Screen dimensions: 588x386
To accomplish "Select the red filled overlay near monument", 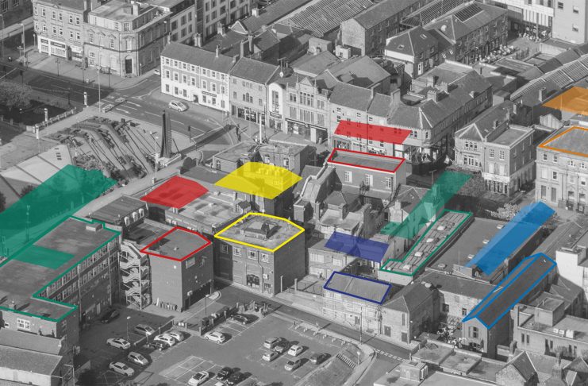I will [x=175, y=192].
